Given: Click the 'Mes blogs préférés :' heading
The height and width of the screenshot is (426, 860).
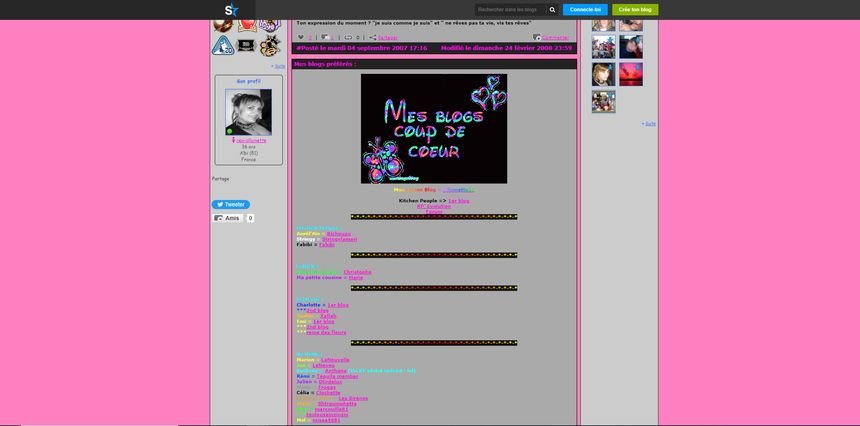Looking at the screenshot, I should [x=325, y=64].
